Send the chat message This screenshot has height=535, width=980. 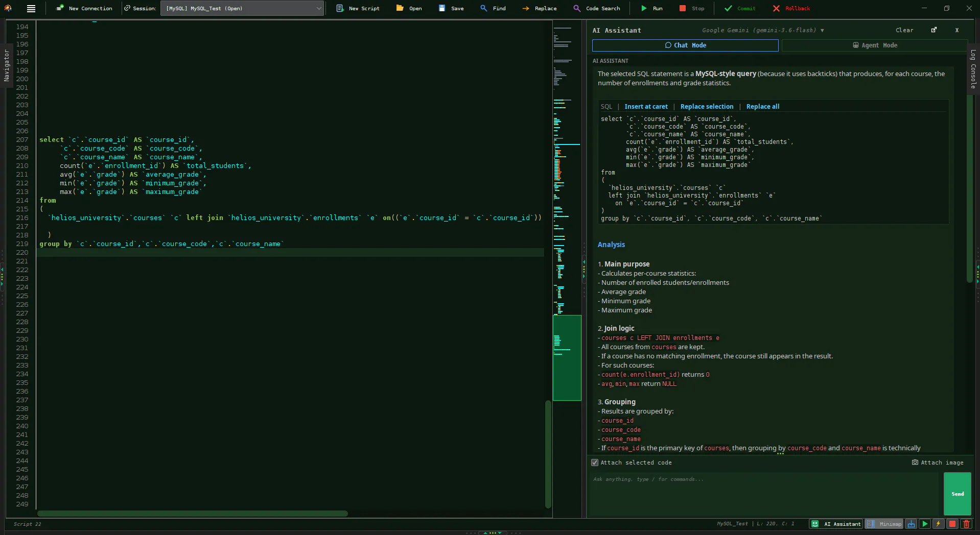pos(958,494)
